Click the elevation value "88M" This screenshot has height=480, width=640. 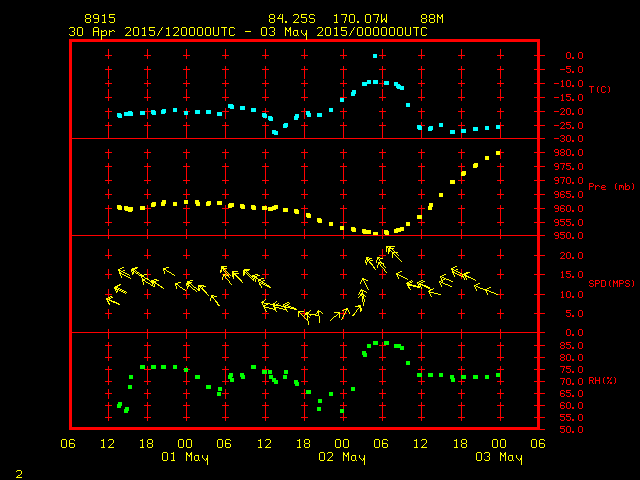coord(432,19)
